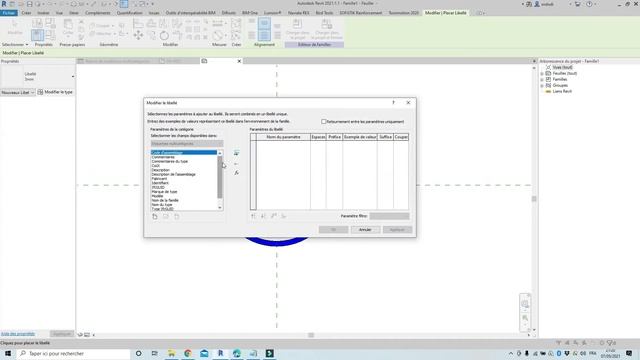Click Nom du paramètre column header

[283, 137]
